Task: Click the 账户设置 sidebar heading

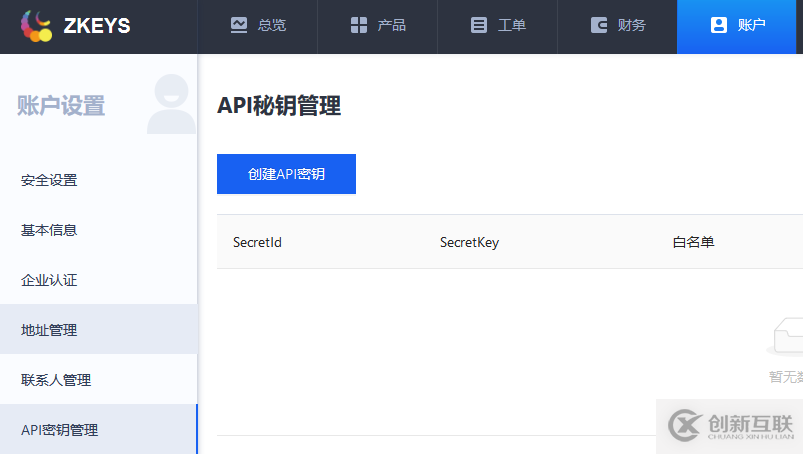Action: [x=61, y=106]
